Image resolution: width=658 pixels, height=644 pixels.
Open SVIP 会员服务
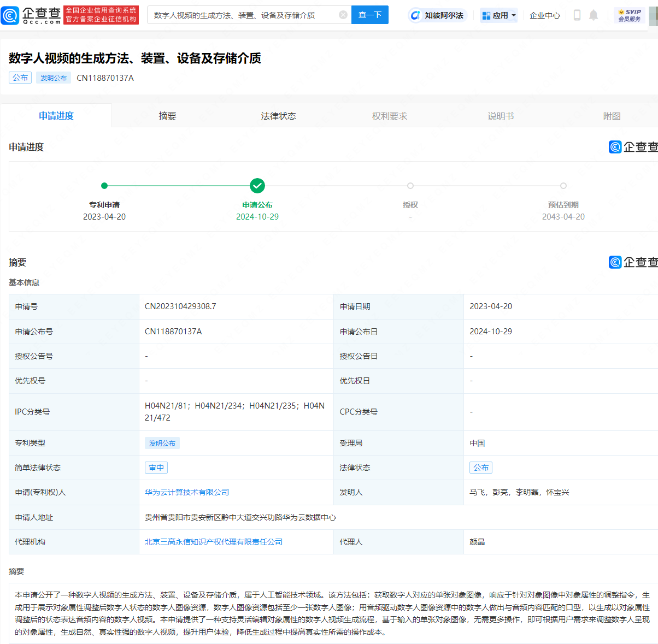point(630,15)
